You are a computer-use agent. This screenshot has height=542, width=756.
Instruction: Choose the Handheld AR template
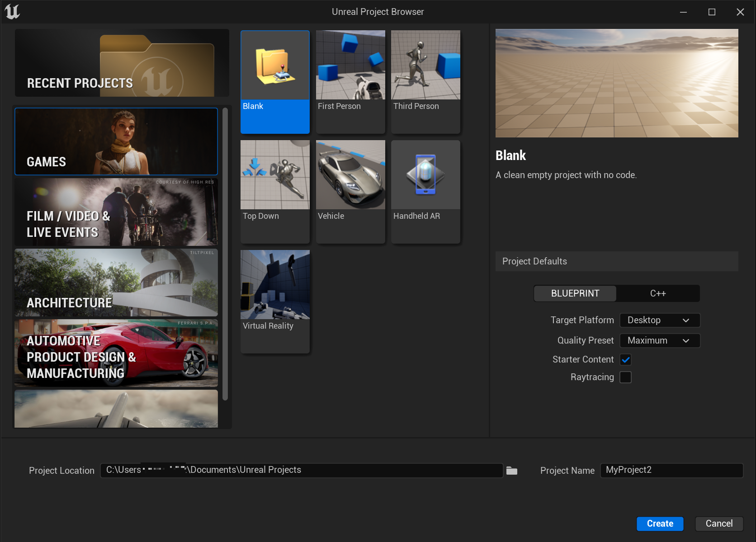coord(425,192)
